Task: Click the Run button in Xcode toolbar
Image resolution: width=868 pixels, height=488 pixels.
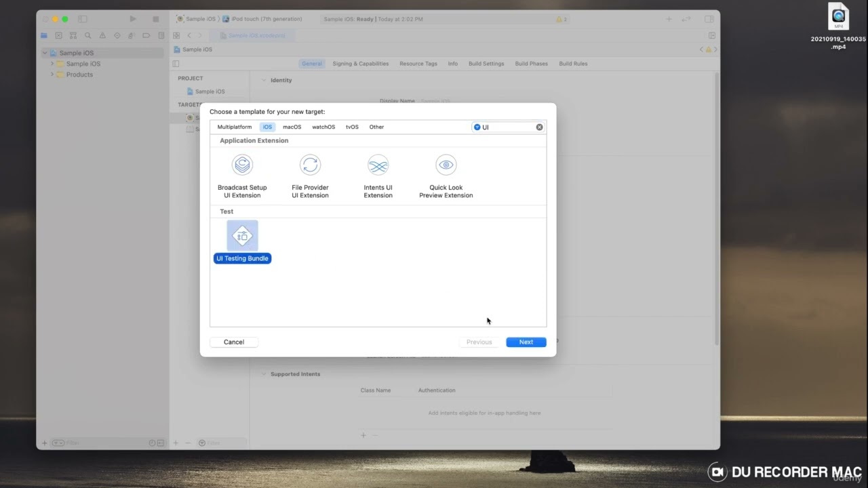Action: click(x=133, y=19)
